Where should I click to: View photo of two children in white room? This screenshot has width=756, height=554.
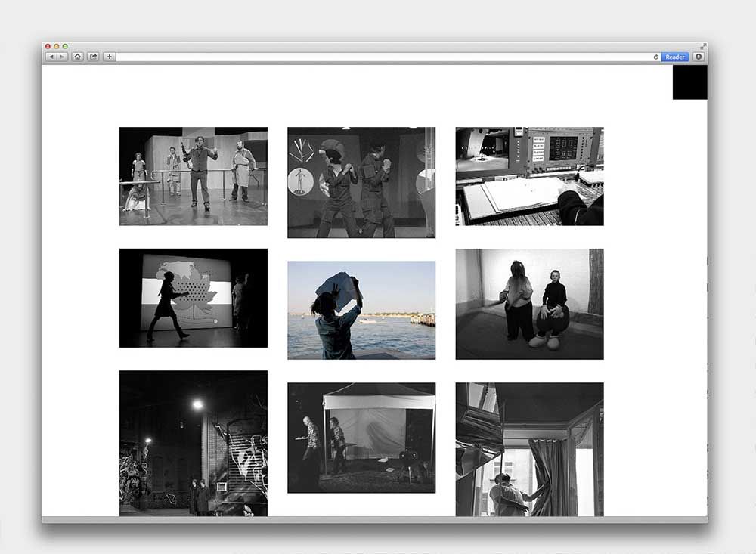[x=529, y=304]
